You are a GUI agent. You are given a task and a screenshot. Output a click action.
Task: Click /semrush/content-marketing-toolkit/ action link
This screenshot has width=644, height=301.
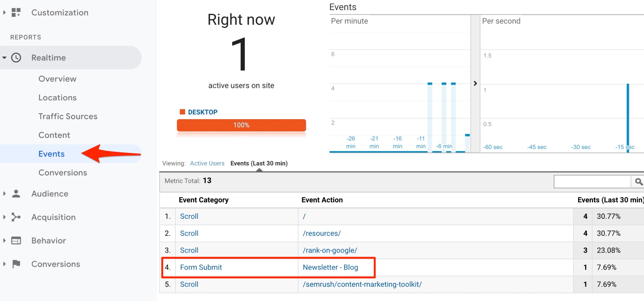(x=362, y=284)
